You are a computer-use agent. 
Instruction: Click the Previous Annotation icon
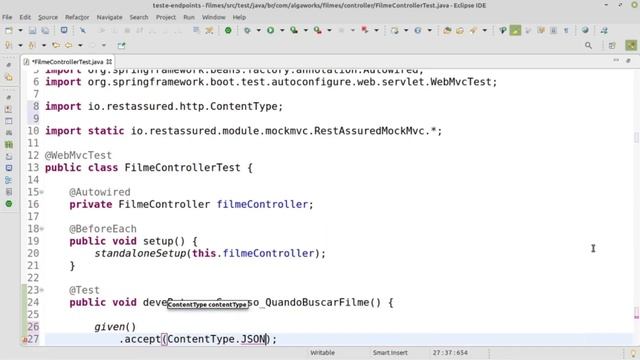click(x=32, y=45)
